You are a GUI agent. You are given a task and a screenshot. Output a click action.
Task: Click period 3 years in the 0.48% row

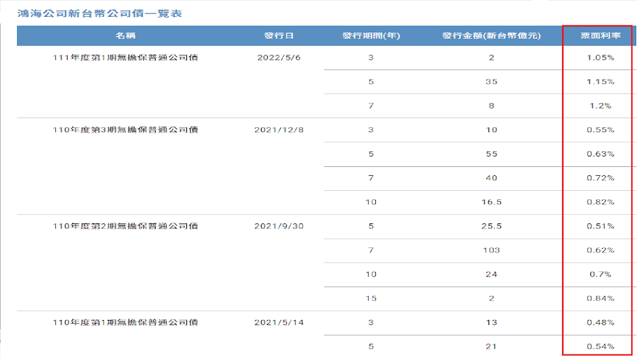[x=371, y=323]
